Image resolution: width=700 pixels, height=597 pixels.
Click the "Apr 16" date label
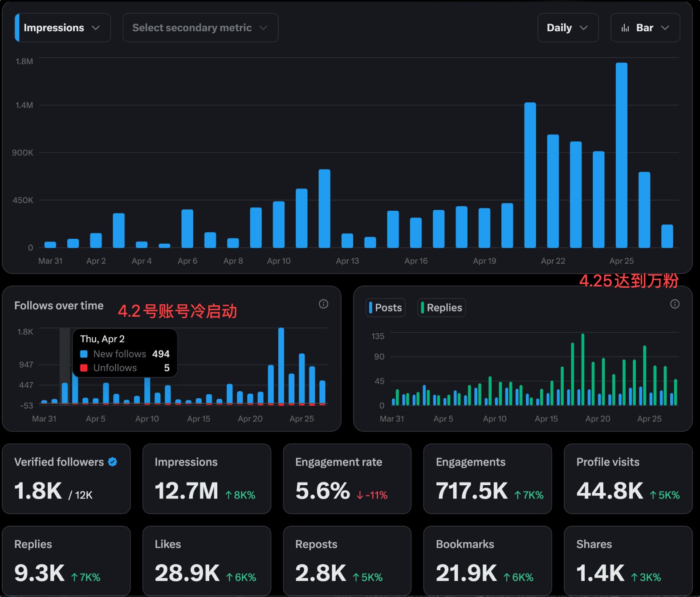click(416, 261)
